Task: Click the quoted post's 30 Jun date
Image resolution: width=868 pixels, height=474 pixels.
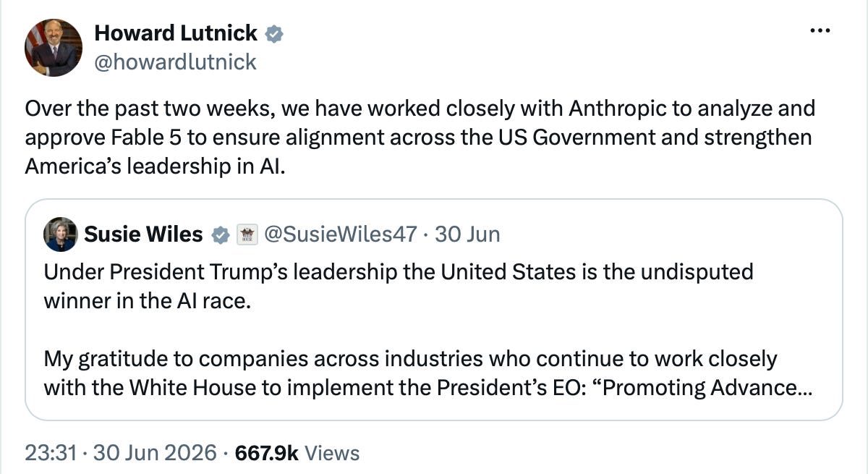Action: (x=467, y=234)
